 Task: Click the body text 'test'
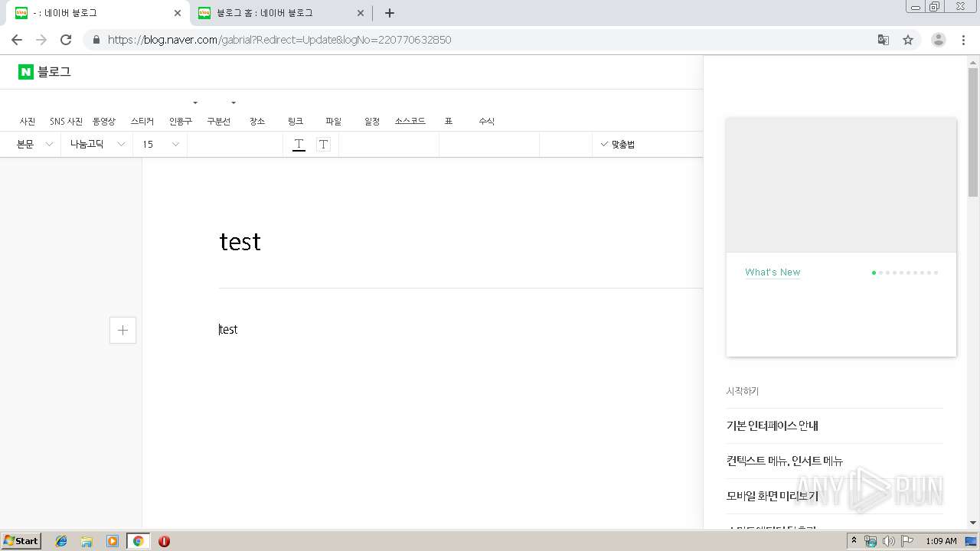[228, 329]
